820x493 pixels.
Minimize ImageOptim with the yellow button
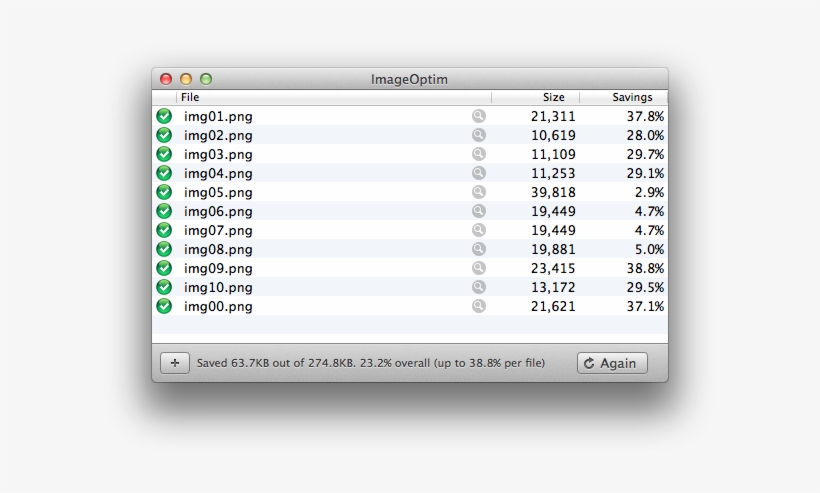coord(186,79)
